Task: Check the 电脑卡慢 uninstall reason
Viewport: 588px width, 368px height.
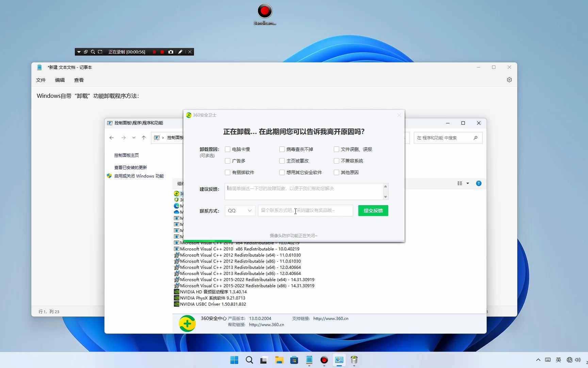Action: [x=228, y=149]
